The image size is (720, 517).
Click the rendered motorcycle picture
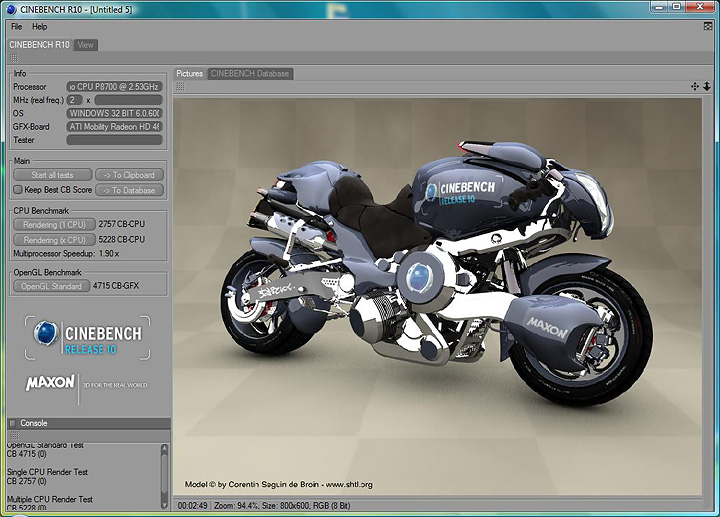[437, 297]
